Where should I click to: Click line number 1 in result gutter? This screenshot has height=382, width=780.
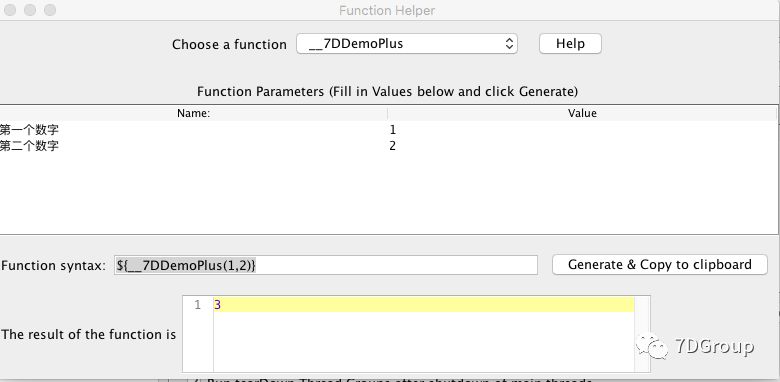(x=198, y=305)
